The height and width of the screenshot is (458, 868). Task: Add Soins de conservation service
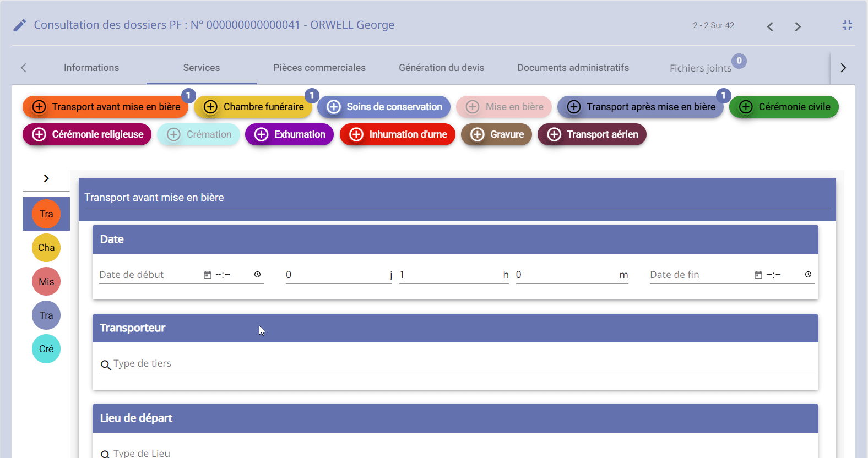(x=384, y=107)
